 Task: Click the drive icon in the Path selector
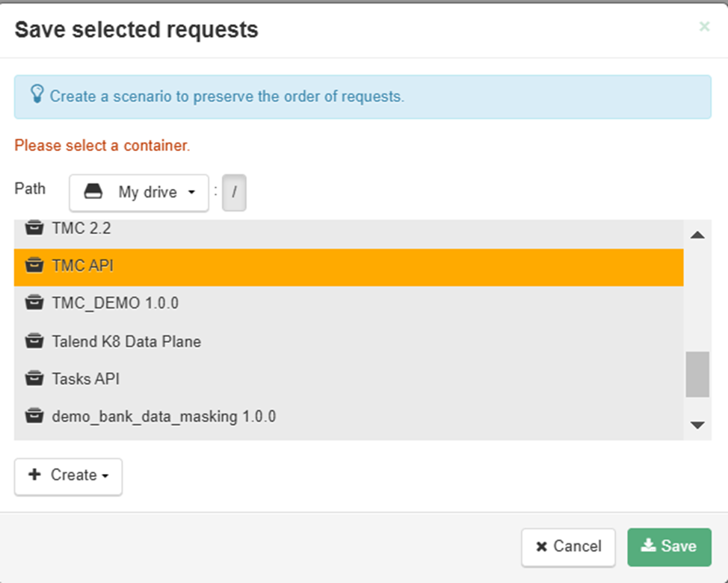click(x=93, y=192)
